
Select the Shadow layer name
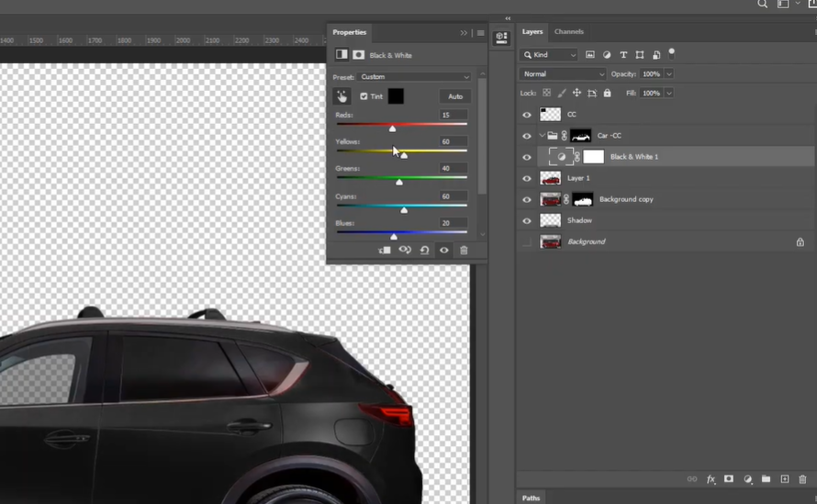tap(579, 220)
